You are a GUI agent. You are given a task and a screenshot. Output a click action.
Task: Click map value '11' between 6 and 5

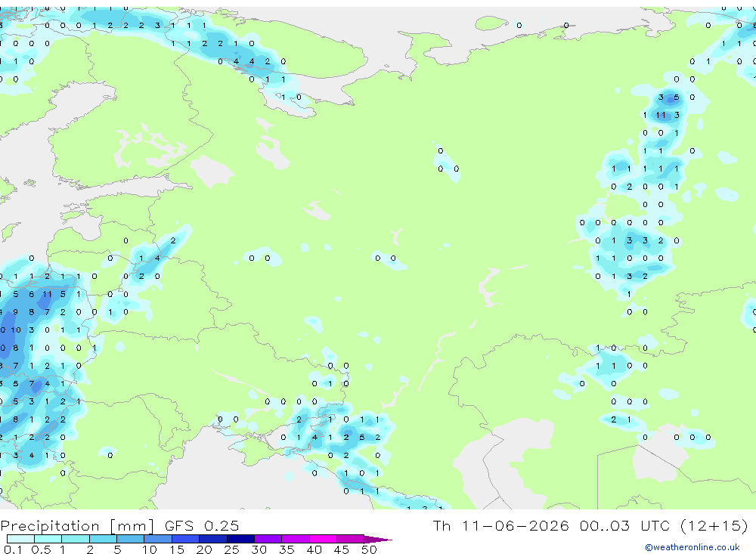click(47, 294)
